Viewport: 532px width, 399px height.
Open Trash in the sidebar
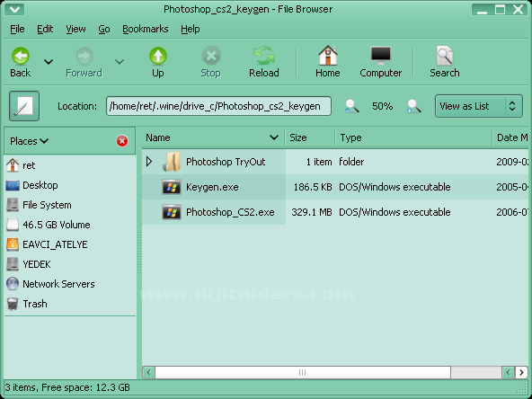pyautogui.click(x=70, y=304)
